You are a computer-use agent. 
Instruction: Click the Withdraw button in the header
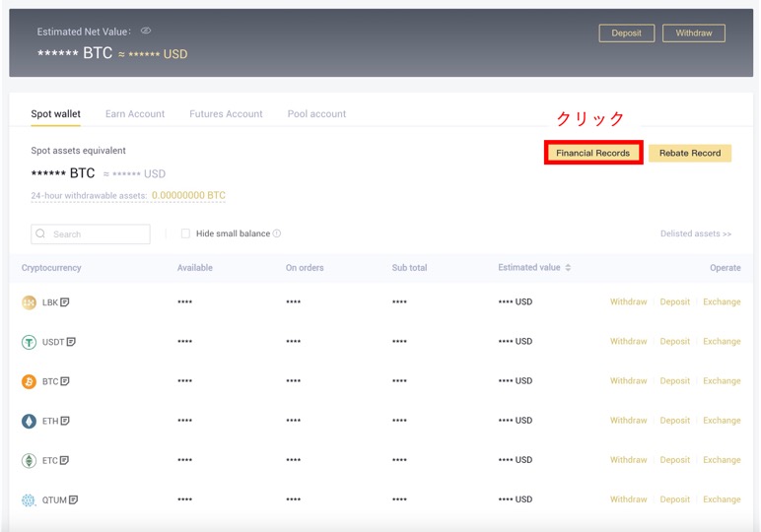click(694, 33)
